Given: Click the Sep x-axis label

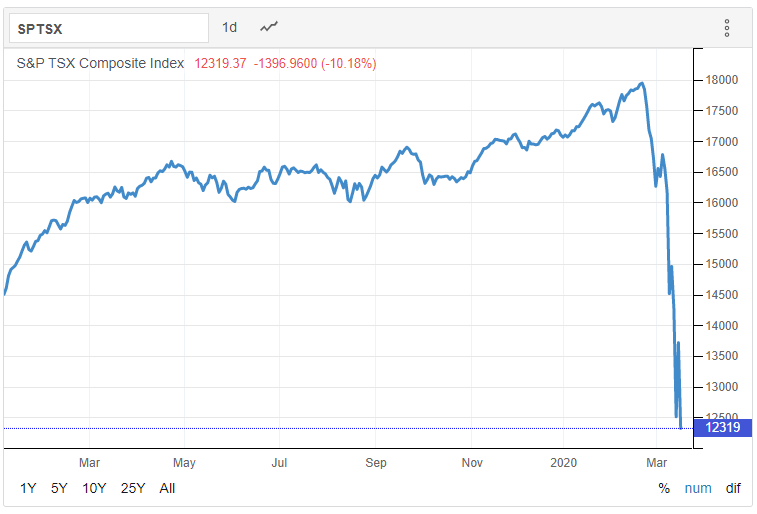Looking at the screenshot, I should [x=376, y=463].
